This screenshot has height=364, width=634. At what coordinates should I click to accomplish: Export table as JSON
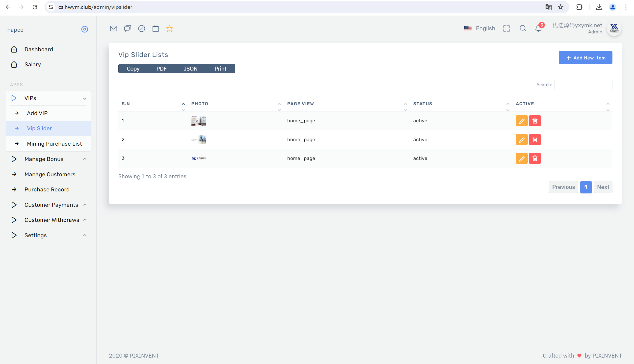(190, 69)
